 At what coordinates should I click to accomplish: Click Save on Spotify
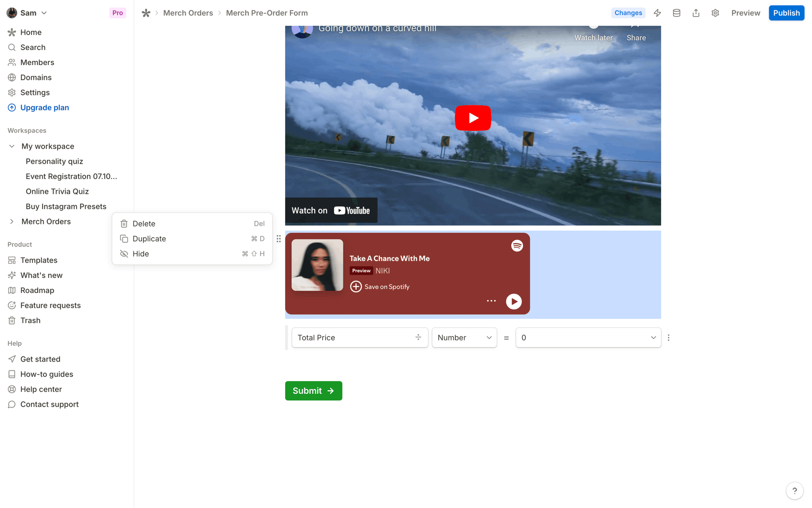[387, 287]
